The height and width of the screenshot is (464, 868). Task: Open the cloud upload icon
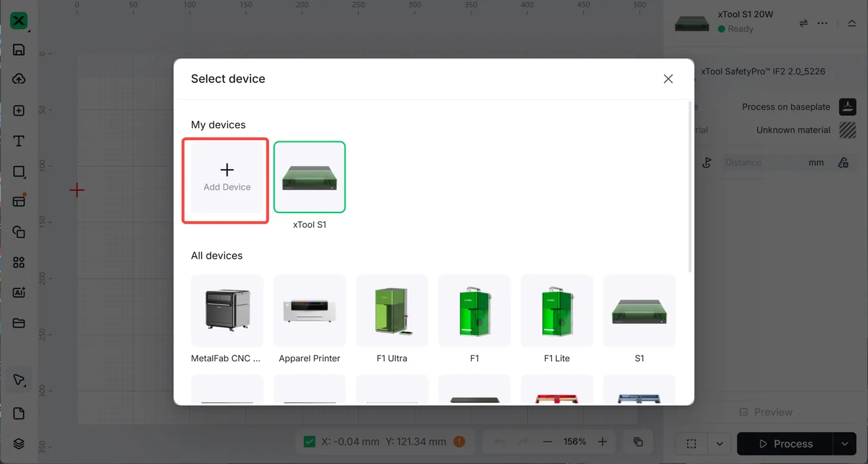tap(19, 79)
